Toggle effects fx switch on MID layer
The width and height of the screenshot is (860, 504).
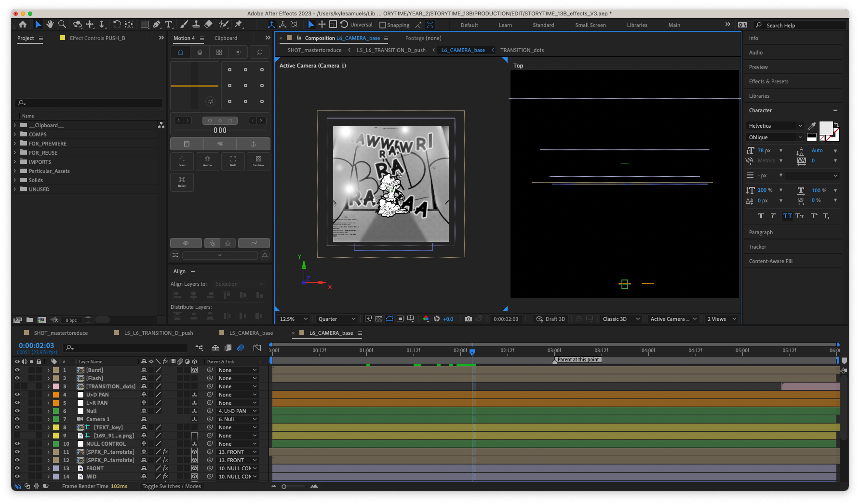165,477
